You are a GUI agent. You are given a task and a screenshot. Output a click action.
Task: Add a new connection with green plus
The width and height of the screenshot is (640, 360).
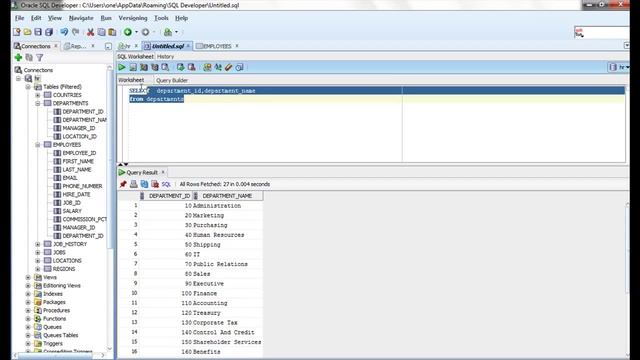(x=18, y=58)
